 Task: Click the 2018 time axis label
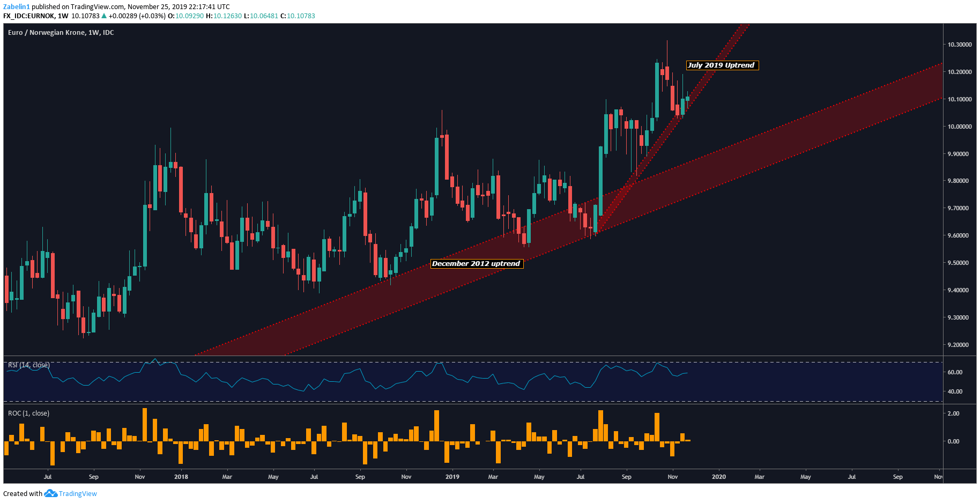point(181,477)
